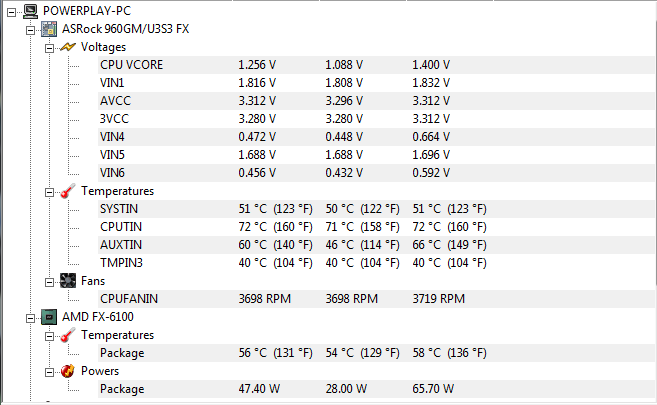Click the Fans icon
This screenshot has height=405, width=657.
pos(68,281)
